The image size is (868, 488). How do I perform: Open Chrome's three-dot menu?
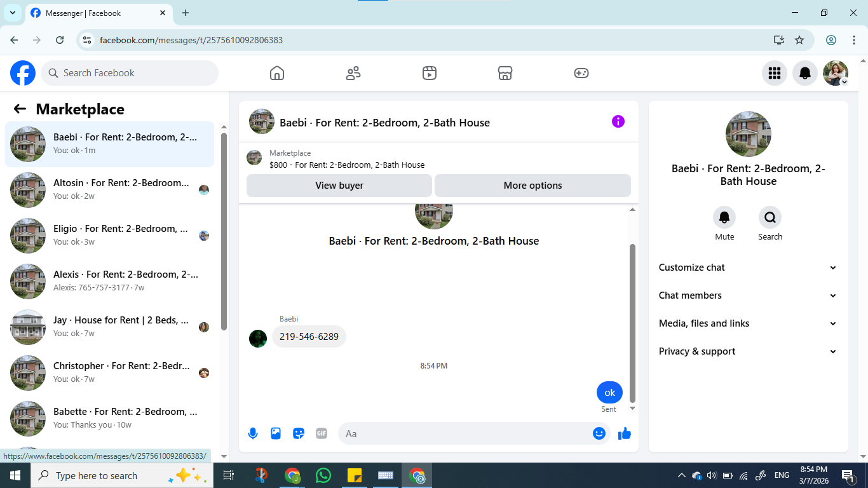pos(853,40)
